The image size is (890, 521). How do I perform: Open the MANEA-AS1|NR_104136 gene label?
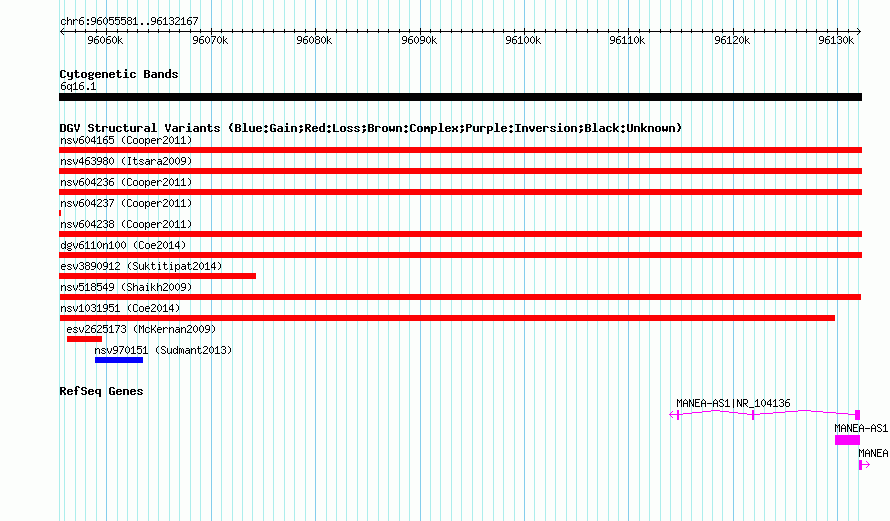click(x=733, y=403)
